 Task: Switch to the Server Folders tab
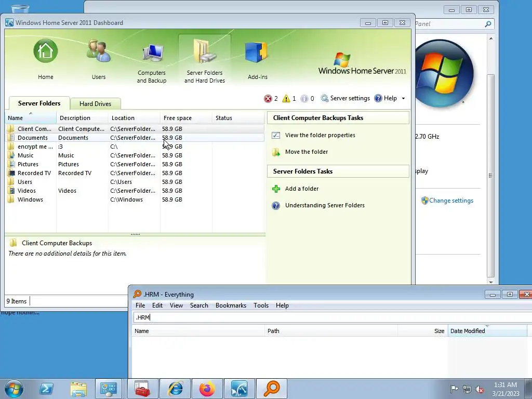tap(39, 103)
